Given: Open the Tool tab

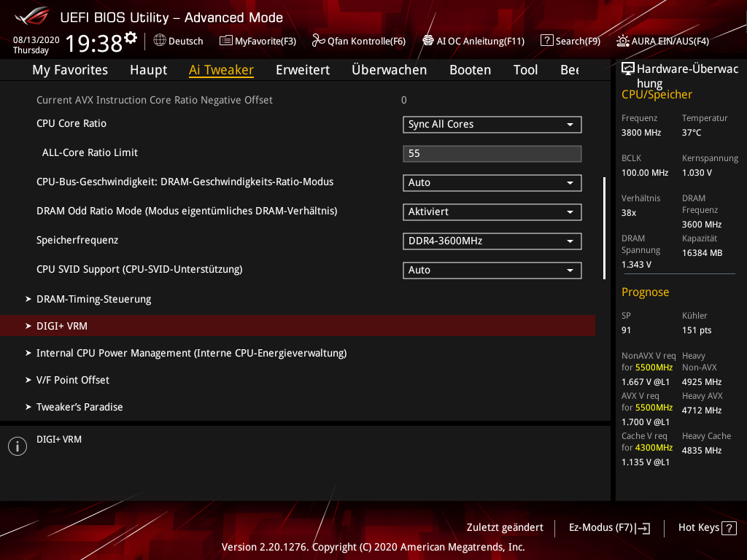Looking at the screenshot, I should (525, 70).
